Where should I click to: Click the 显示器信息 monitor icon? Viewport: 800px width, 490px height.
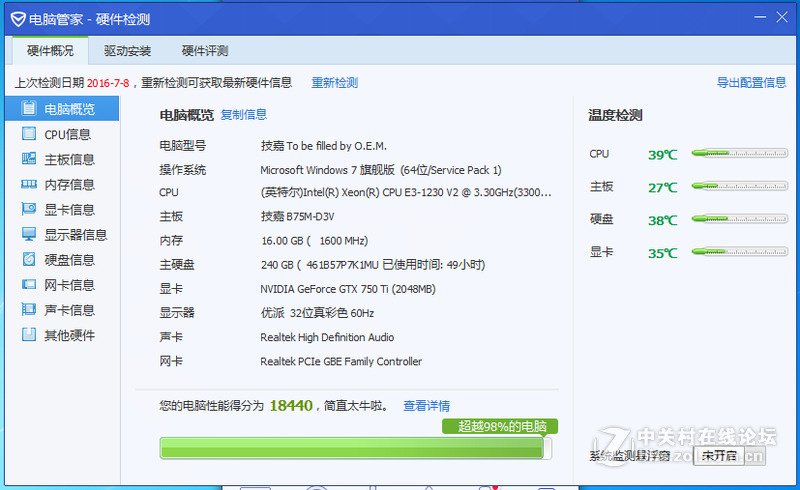tap(29, 234)
